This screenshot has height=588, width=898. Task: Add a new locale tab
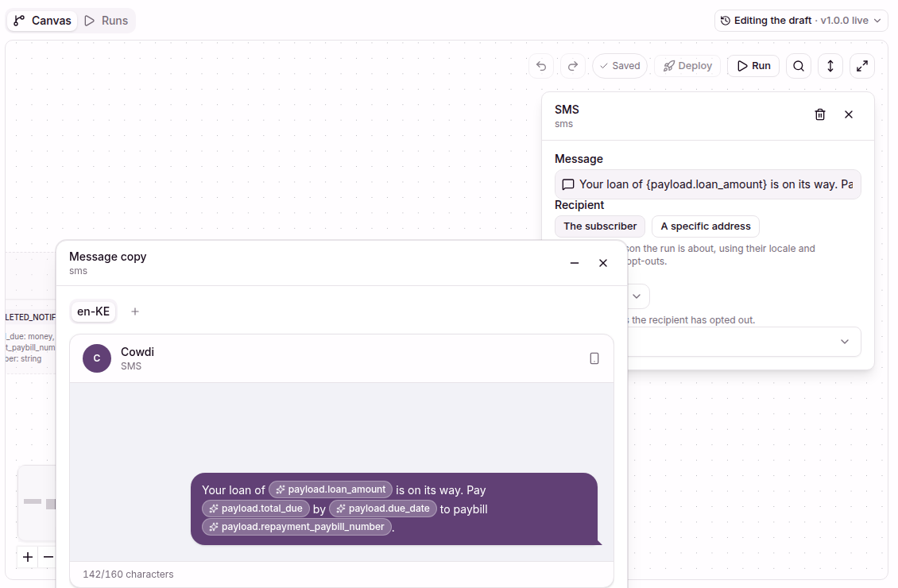pyautogui.click(x=135, y=311)
